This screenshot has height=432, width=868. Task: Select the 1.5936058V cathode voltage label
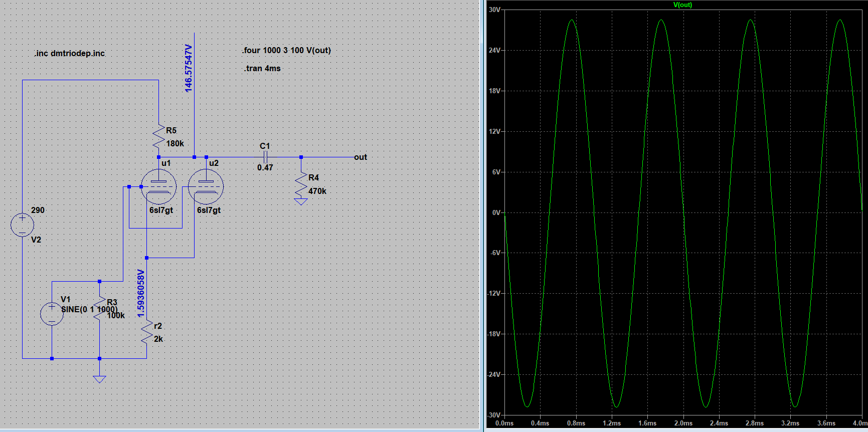141,293
